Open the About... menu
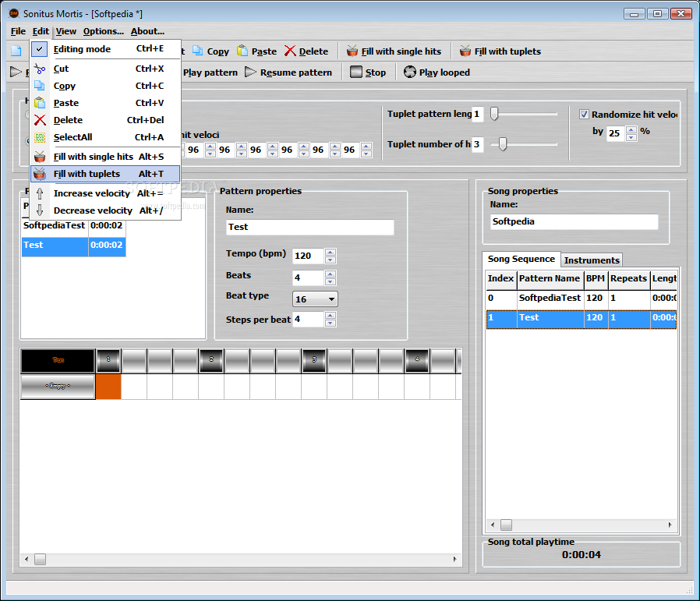This screenshot has height=601, width=700. point(147,31)
